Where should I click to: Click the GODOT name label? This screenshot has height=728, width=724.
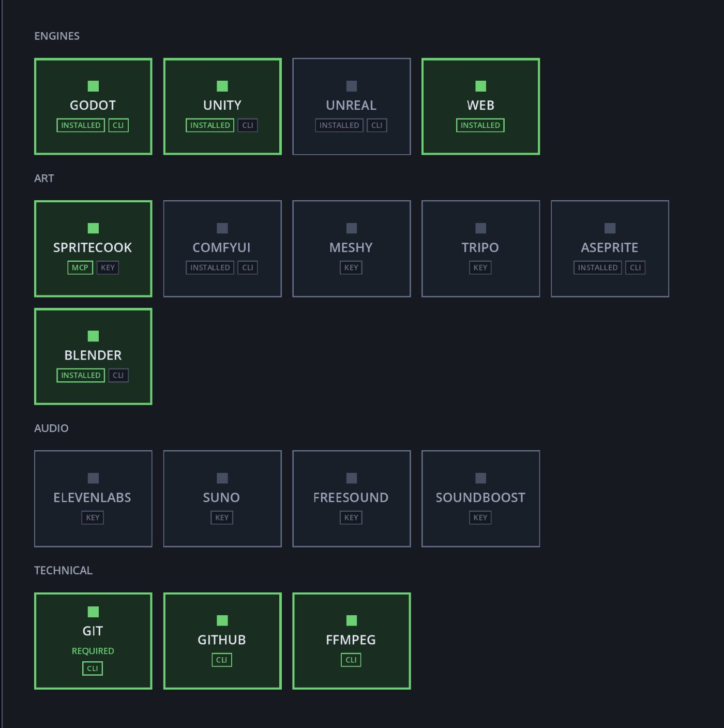coord(93,105)
